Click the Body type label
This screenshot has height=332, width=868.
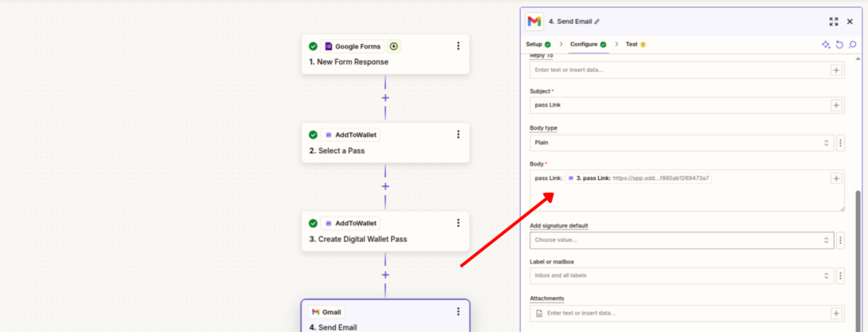coord(544,128)
